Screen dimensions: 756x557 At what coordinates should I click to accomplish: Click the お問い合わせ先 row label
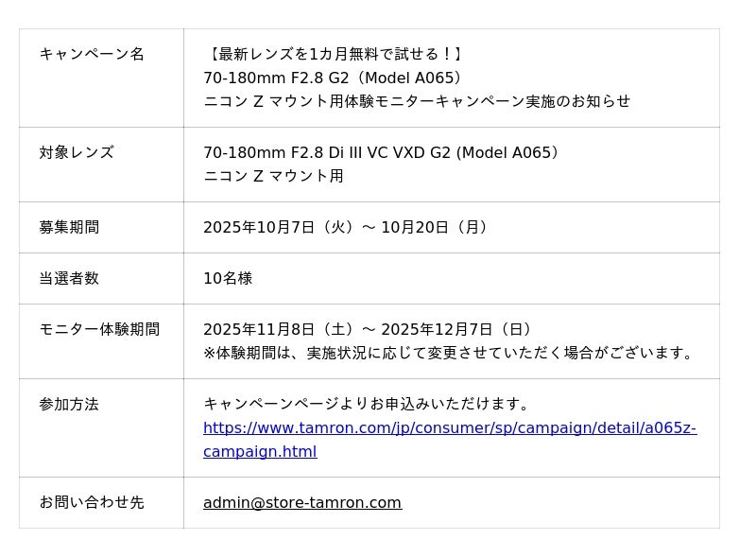tap(92, 502)
